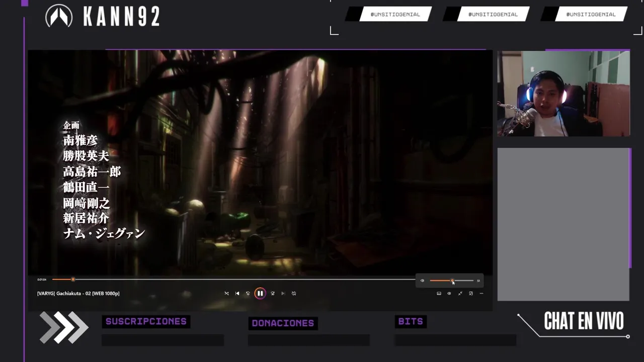Click the KANN92 channel name text

click(121, 17)
